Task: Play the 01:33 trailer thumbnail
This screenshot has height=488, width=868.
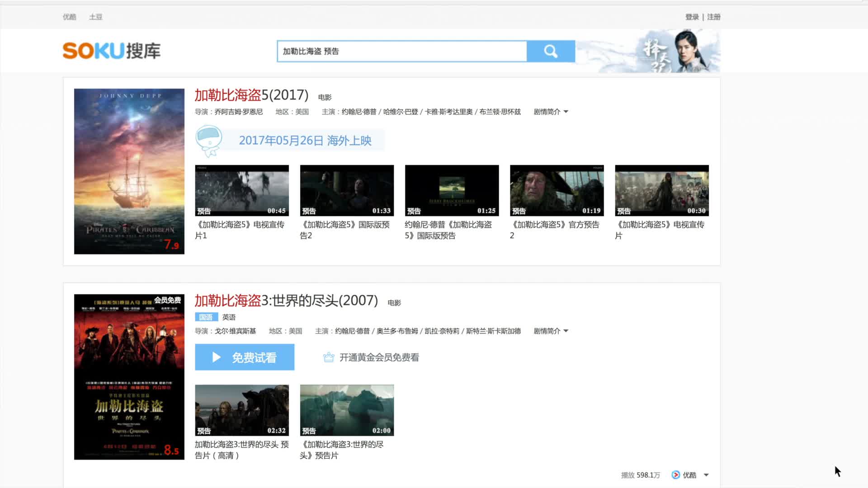Action: point(347,190)
